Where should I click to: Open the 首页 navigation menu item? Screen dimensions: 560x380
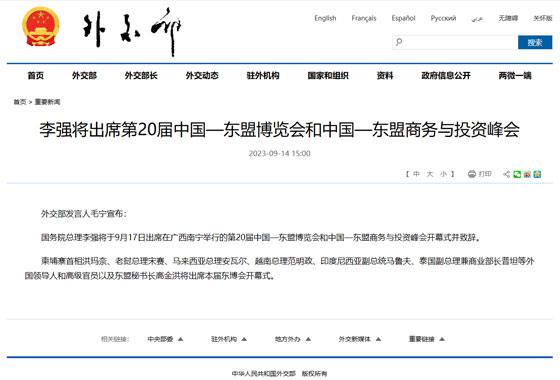(x=36, y=75)
